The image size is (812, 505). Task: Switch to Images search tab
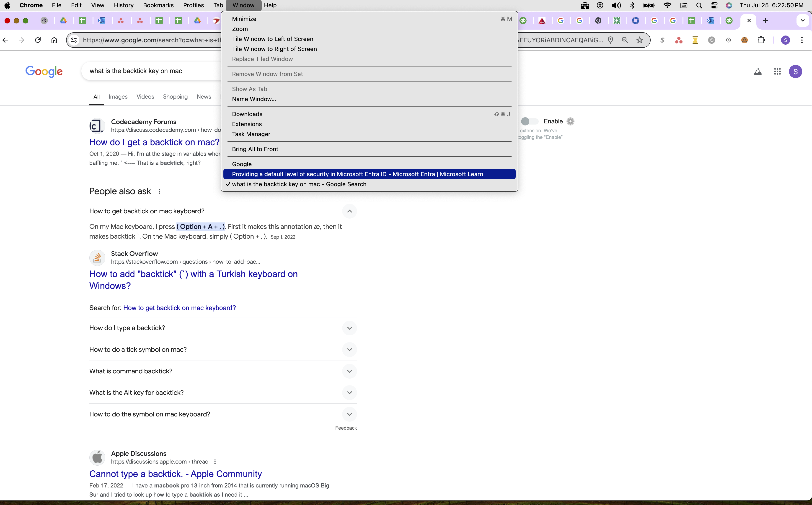coord(118,97)
